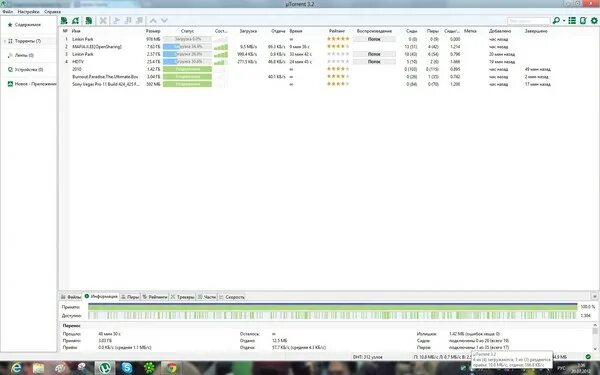
Task: Switch to the Части tab
Action: pos(207,297)
